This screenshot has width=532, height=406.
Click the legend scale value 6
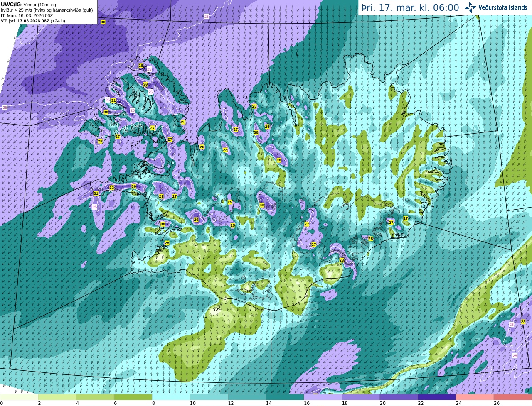[115, 403]
